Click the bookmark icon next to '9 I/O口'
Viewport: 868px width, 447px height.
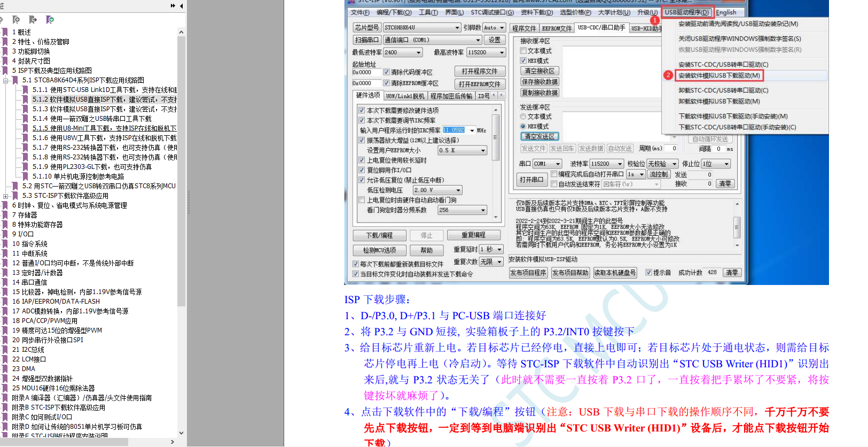click(5, 234)
